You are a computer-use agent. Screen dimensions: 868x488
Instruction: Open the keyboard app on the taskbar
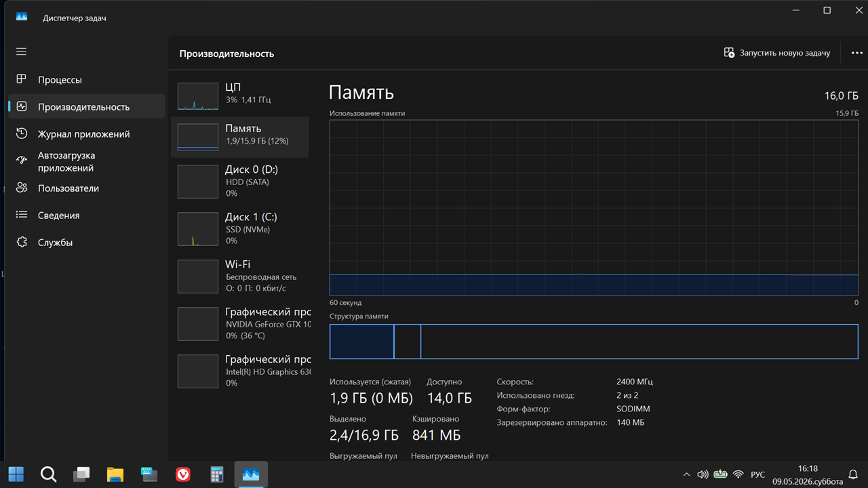point(149,474)
